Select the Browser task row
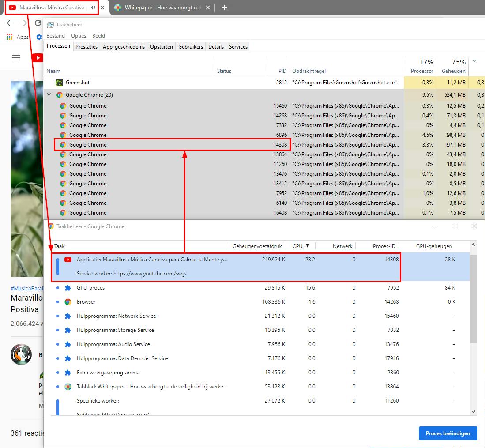The height and width of the screenshot is (448, 485). tap(260, 302)
